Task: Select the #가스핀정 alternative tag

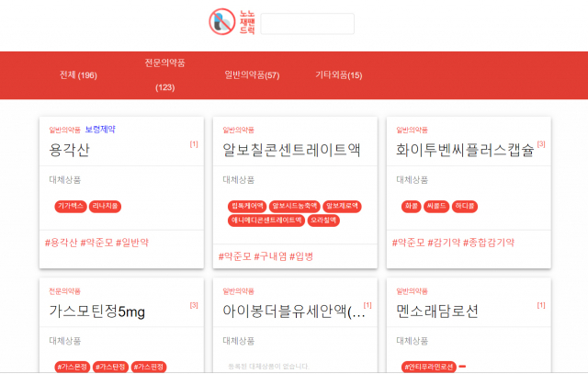Action: click(x=149, y=367)
